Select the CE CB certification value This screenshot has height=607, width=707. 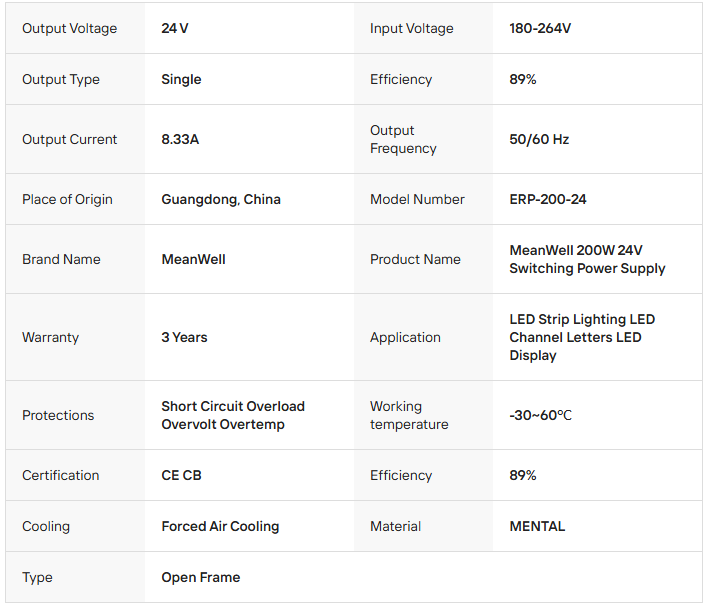click(181, 475)
